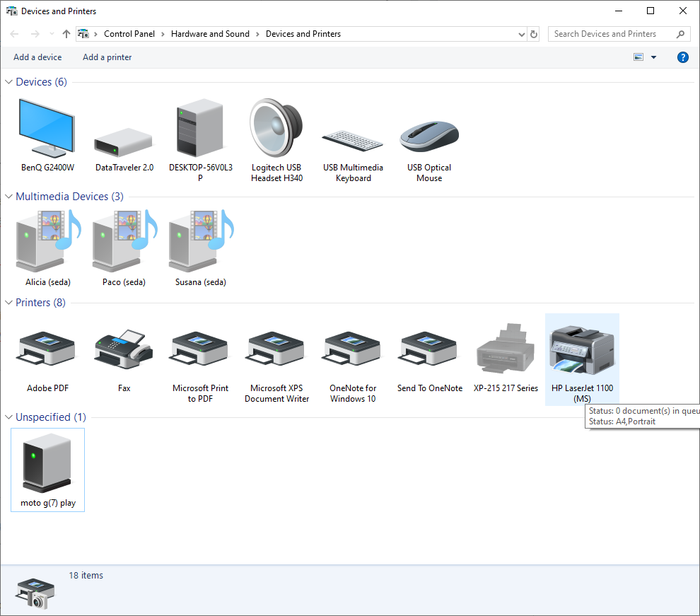Select the BenQ G2400W monitor icon
Screen dimensions: 700x616
coord(47,129)
